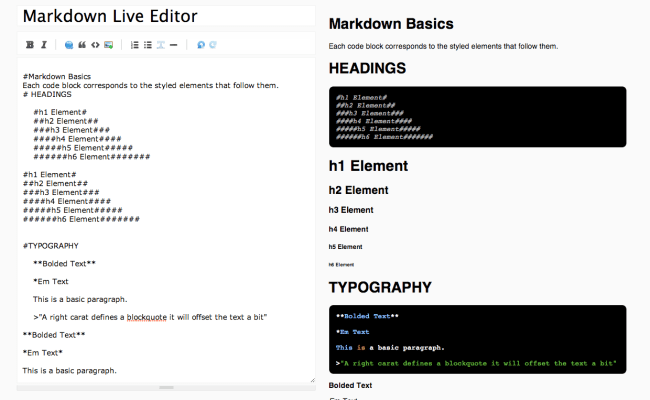The image size is (650, 400).
Task: Insert a blockquote with the quote icon
Action: 82,45
